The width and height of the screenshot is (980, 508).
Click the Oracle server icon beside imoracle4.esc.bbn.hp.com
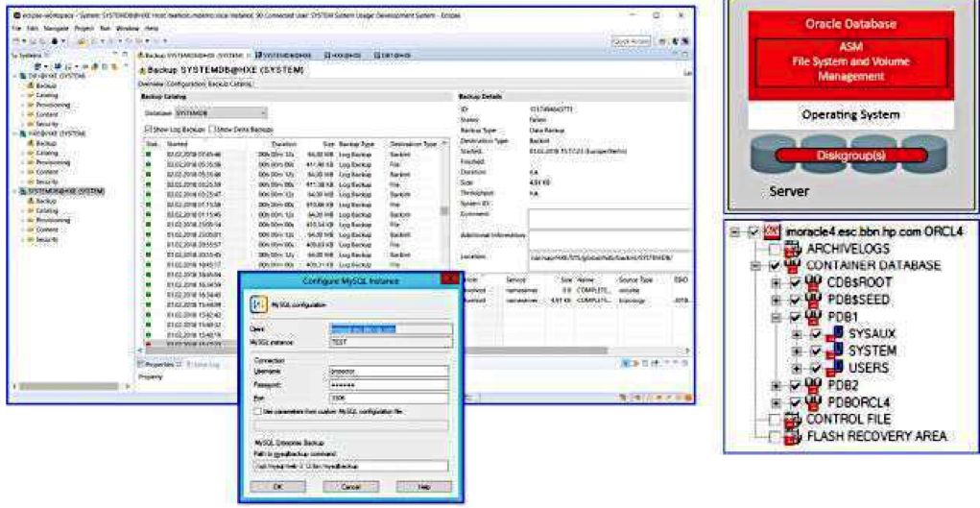(775, 232)
